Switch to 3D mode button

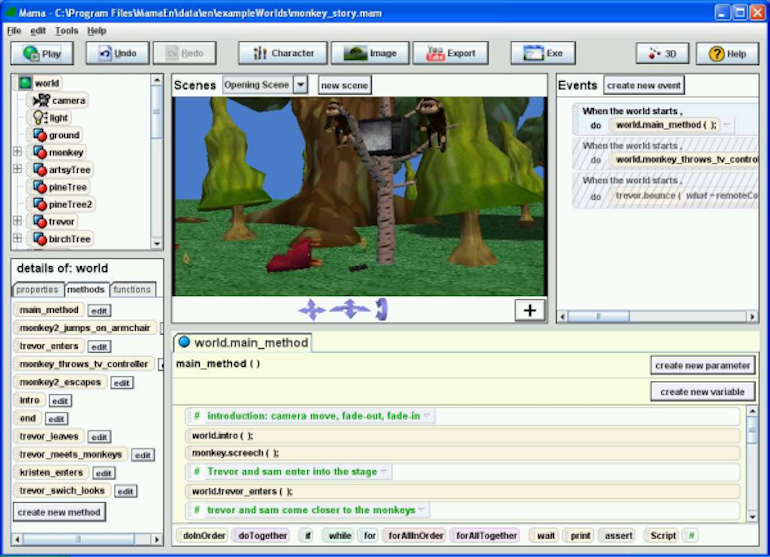click(x=662, y=54)
